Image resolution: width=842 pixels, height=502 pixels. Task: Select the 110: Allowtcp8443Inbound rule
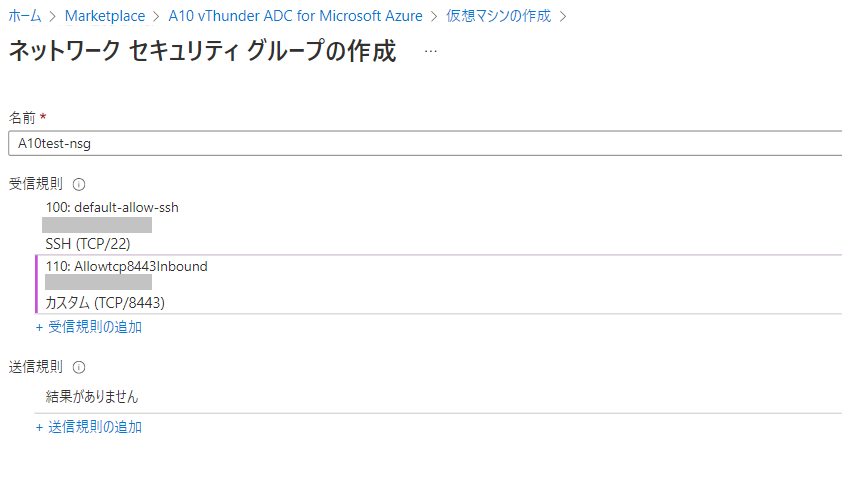click(x=126, y=266)
